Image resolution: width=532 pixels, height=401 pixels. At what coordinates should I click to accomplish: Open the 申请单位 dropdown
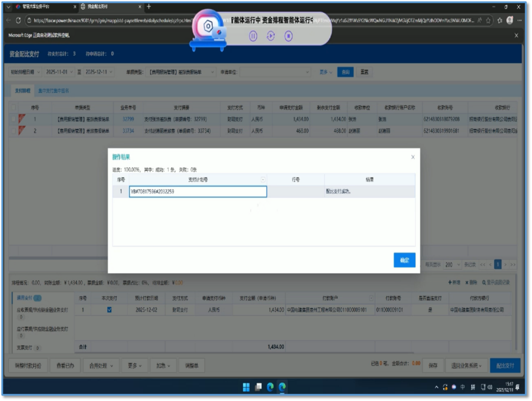[x=275, y=72]
